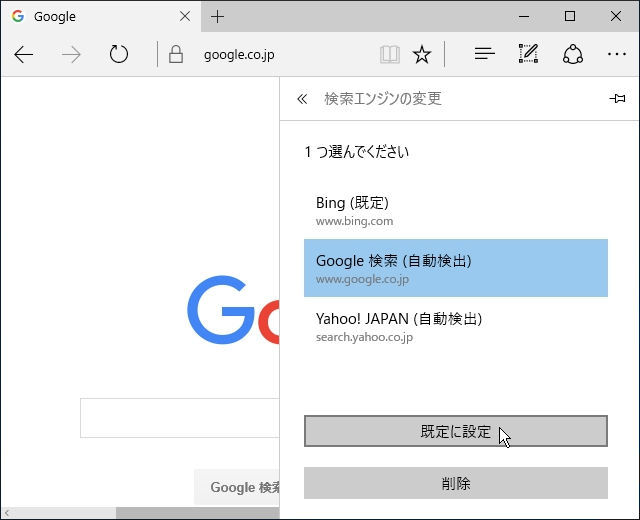This screenshot has height=520, width=640.
Task: Click the Google 検索 button on the page
Action: point(237,487)
